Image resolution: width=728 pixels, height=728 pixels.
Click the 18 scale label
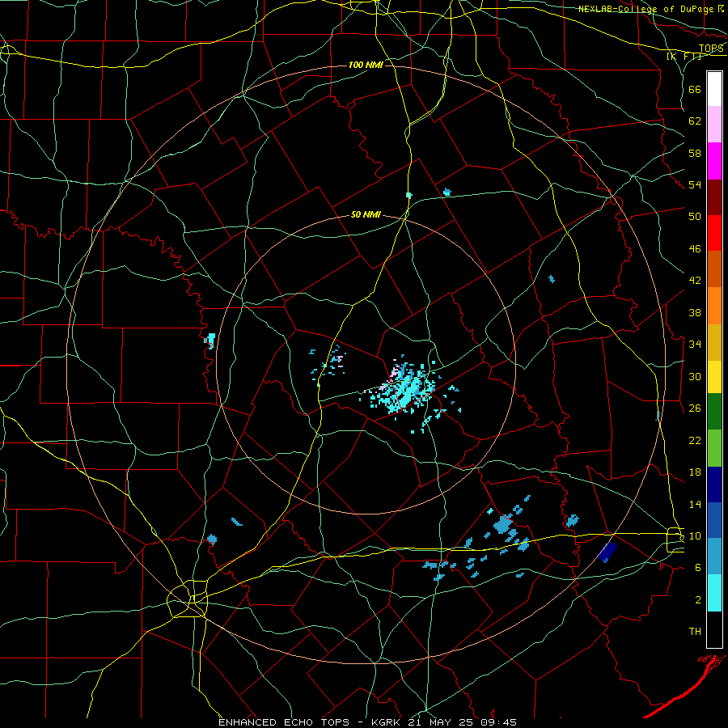(695, 472)
